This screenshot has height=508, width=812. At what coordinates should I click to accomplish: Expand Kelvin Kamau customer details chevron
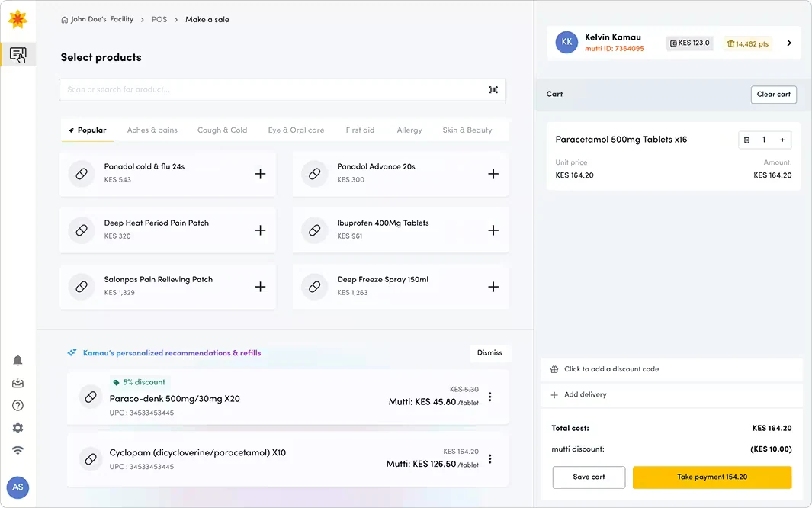788,43
